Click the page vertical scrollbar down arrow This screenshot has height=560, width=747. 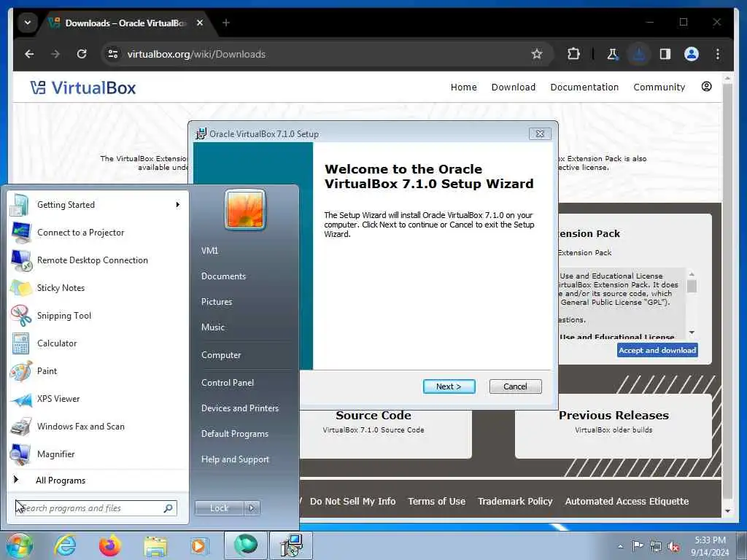(727, 511)
